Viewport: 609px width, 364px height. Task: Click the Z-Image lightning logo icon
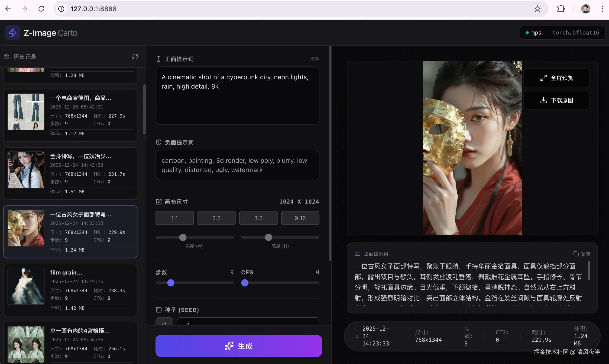(13, 33)
